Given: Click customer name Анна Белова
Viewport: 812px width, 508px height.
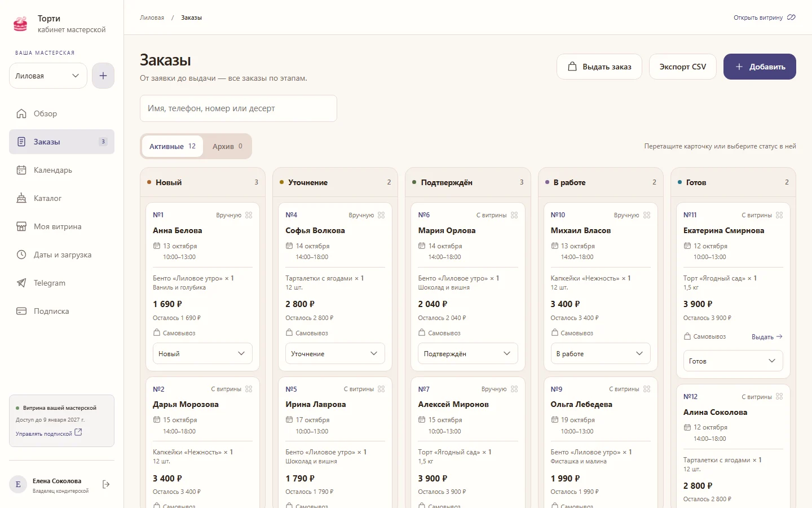Looking at the screenshot, I should 178,230.
